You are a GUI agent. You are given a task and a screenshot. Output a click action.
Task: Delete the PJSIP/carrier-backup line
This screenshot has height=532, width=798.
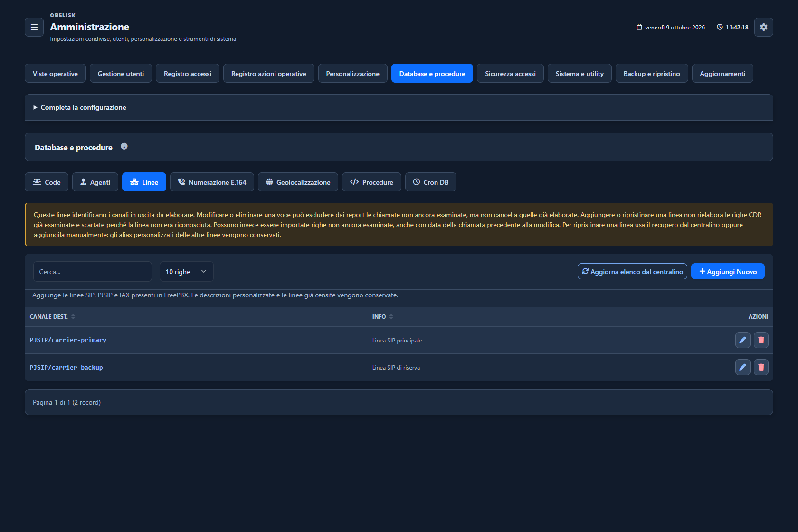(761, 367)
